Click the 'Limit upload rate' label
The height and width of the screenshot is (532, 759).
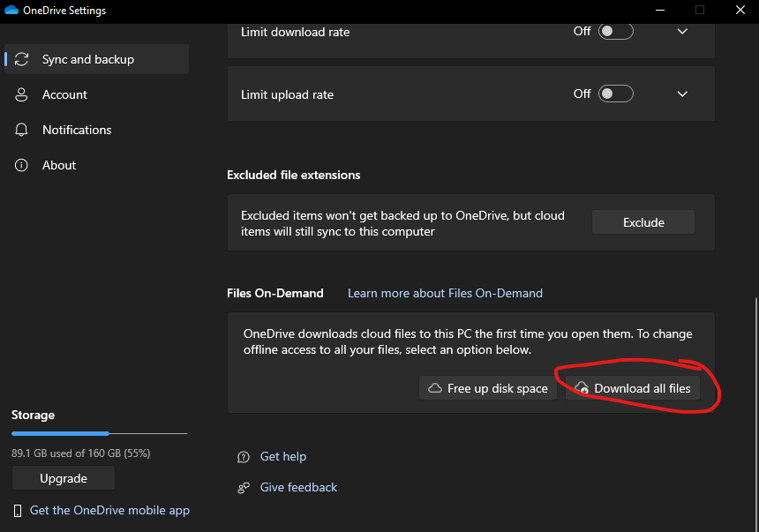[287, 94]
